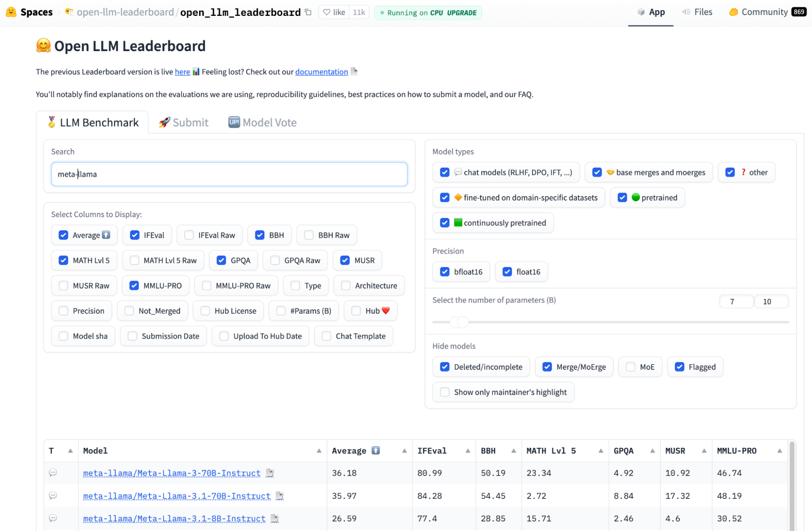Switch to the Submit tab
Screen dimensions: 812x531
coord(184,122)
